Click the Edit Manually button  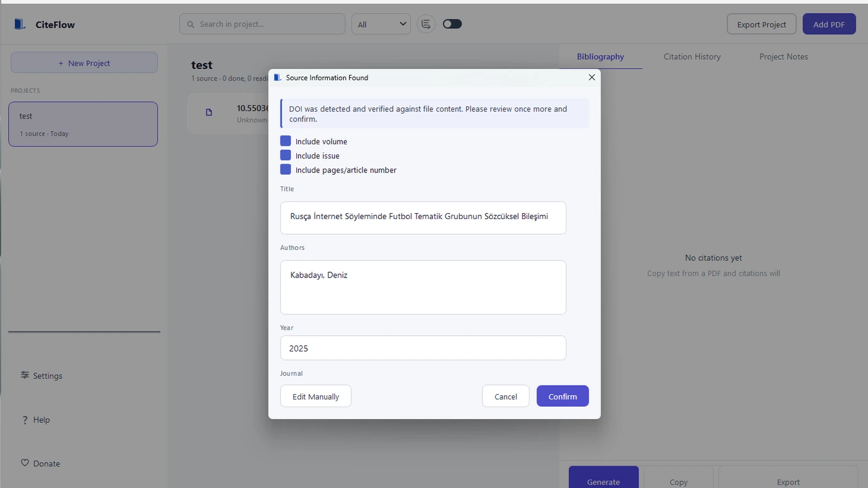[315, 396]
